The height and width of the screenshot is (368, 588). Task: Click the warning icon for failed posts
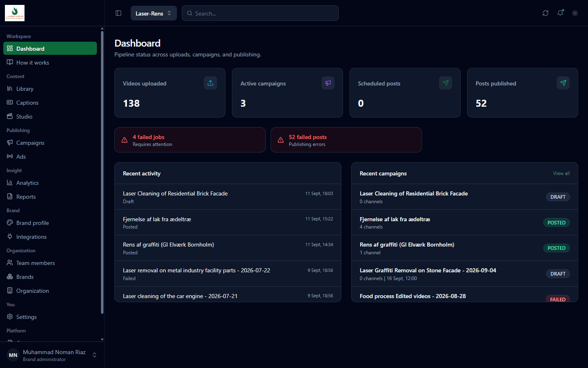[x=281, y=140]
